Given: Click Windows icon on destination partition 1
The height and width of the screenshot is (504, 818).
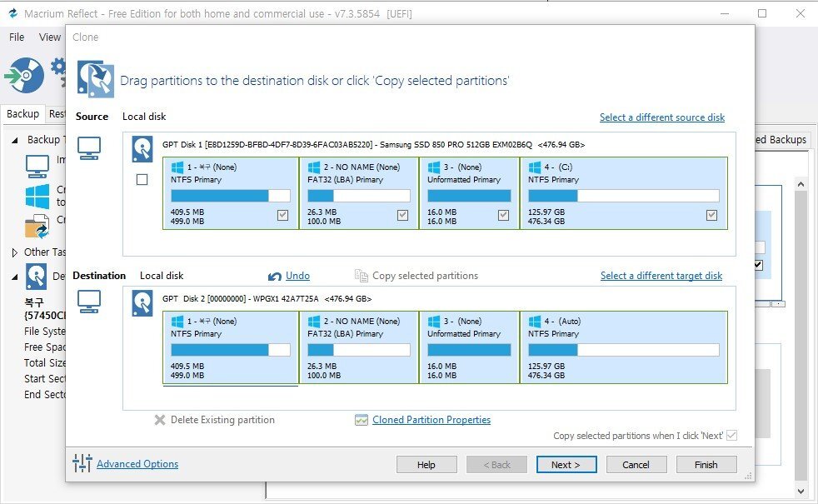Looking at the screenshot, I should pos(177,322).
